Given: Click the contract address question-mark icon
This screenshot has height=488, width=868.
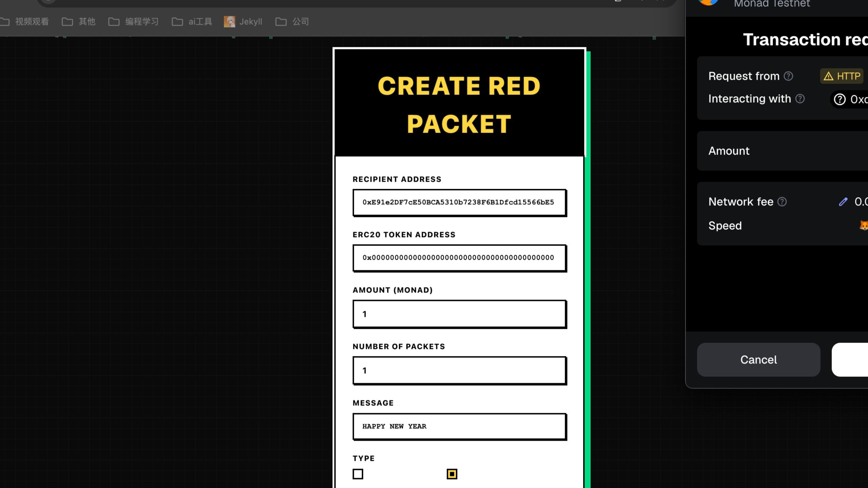Looking at the screenshot, I should click(839, 100).
